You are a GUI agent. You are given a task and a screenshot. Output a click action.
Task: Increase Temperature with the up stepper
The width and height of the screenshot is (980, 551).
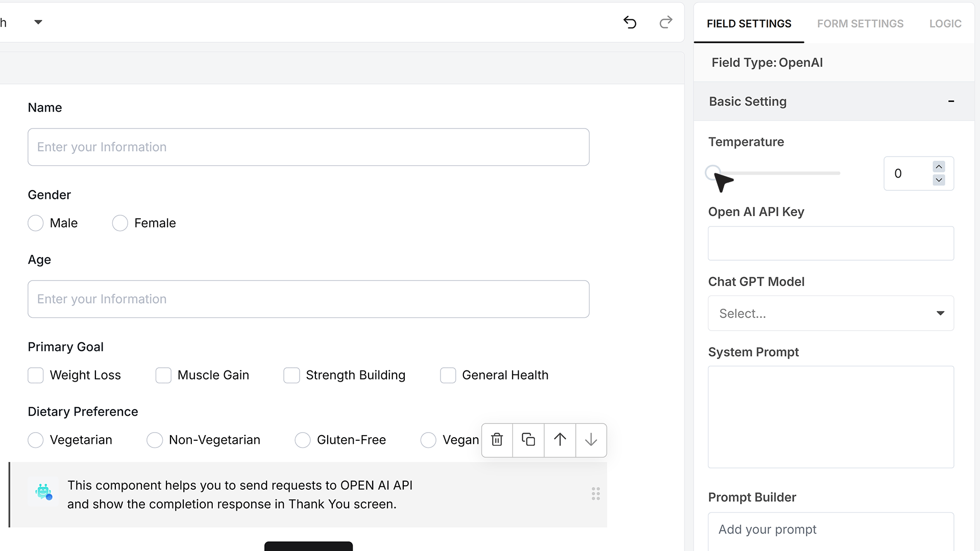[x=939, y=167]
